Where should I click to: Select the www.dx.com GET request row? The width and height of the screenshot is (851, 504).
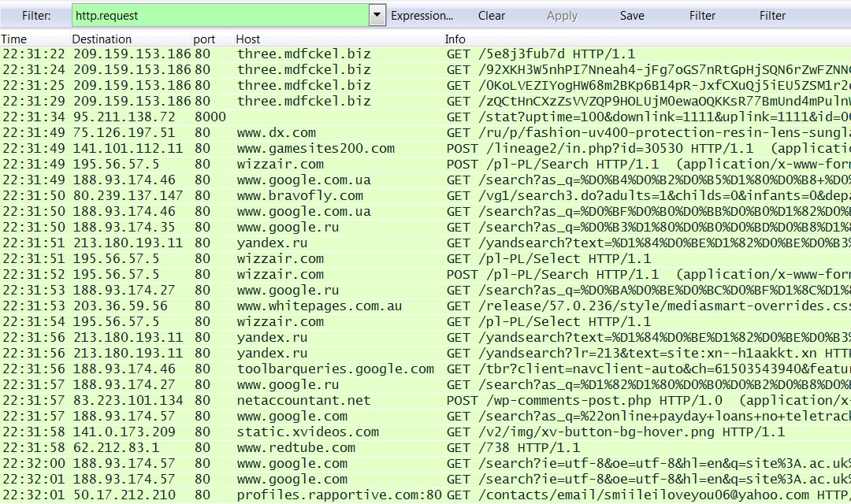coord(277,133)
